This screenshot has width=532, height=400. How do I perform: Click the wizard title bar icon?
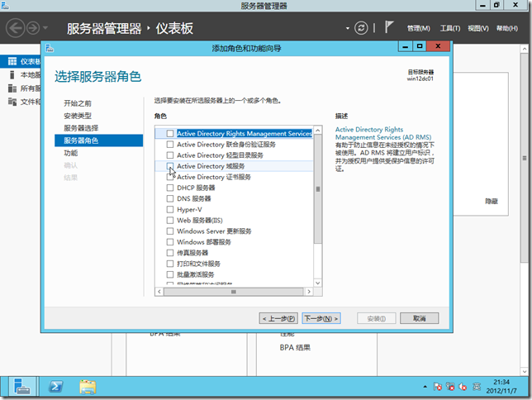click(x=50, y=48)
